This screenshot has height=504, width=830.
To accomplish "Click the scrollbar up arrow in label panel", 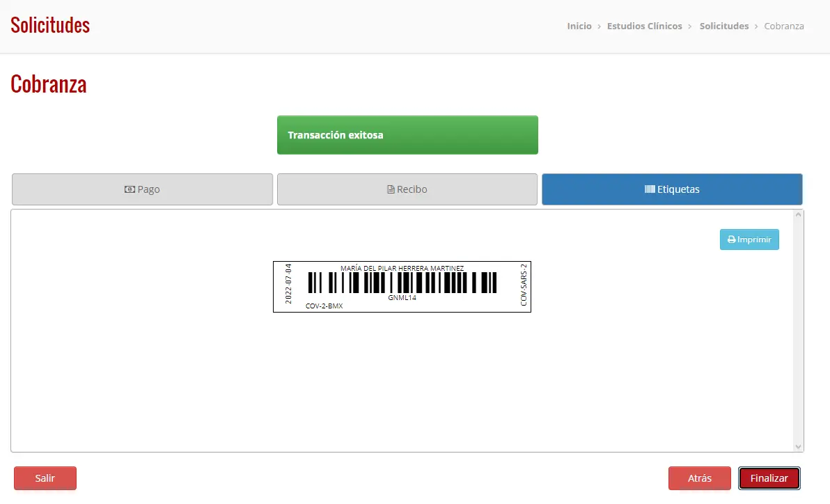I will pos(798,214).
